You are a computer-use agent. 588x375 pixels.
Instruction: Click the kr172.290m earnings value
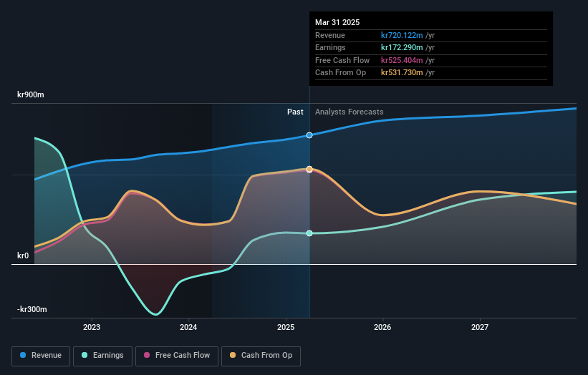(x=402, y=47)
